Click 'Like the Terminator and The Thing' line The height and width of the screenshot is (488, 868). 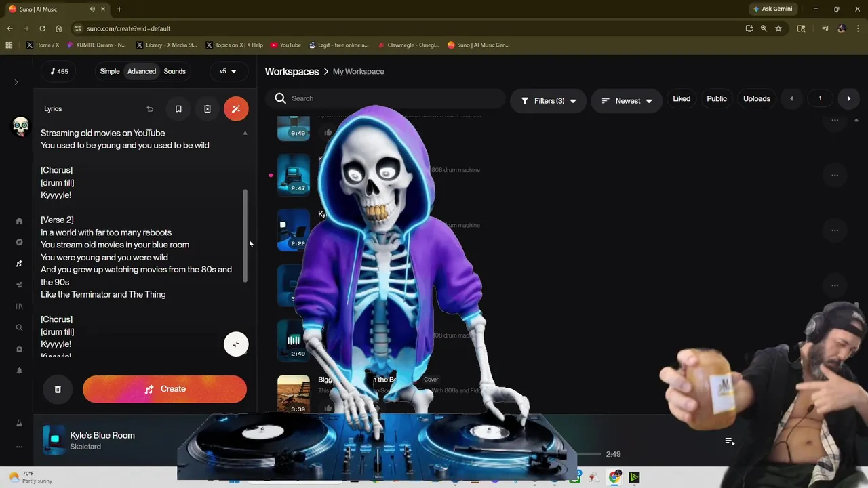[103, 294]
